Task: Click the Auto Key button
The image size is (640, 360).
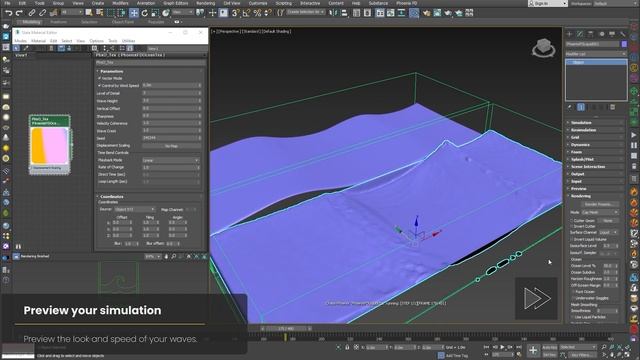Action: click(x=549, y=347)
